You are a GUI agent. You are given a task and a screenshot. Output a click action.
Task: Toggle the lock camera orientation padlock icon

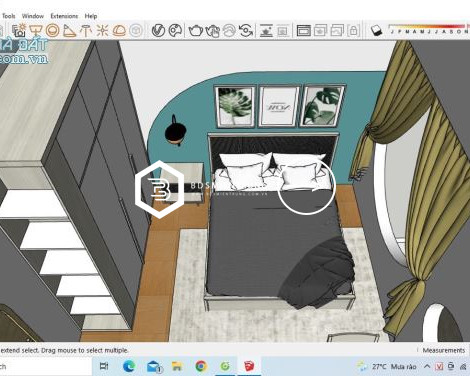pos(353,31)
